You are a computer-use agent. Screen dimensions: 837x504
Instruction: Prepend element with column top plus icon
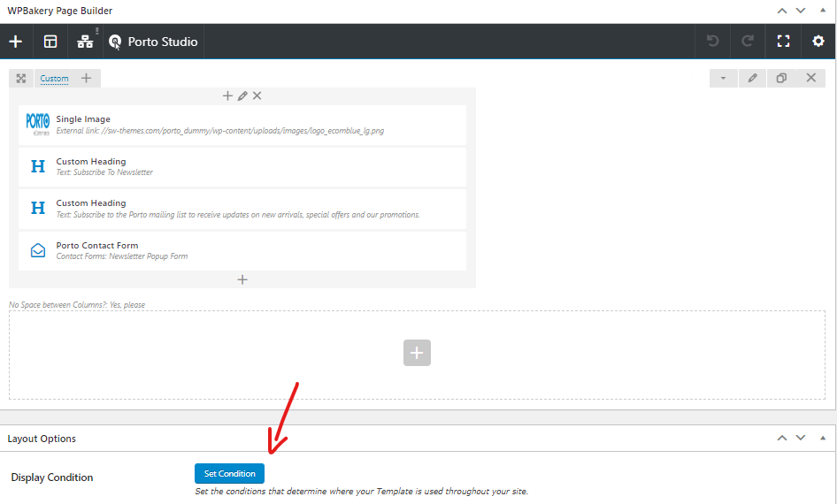[x=227, y=96]
